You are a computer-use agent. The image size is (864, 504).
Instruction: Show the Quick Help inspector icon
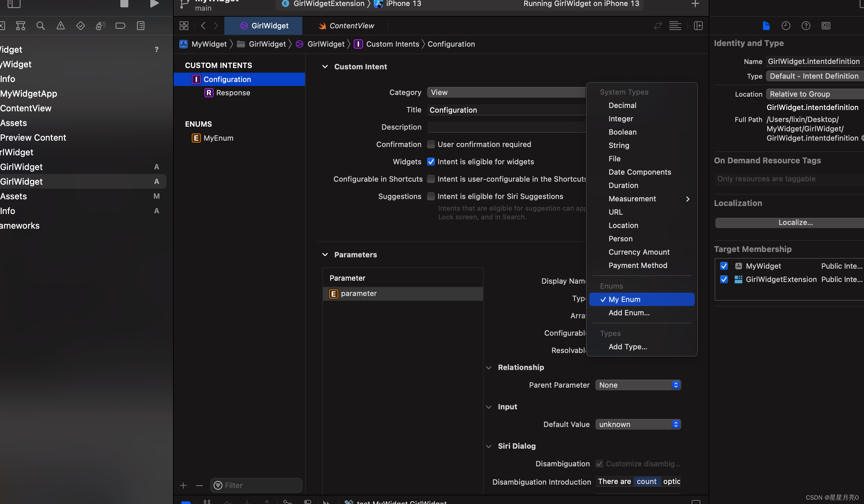point(806,26)
